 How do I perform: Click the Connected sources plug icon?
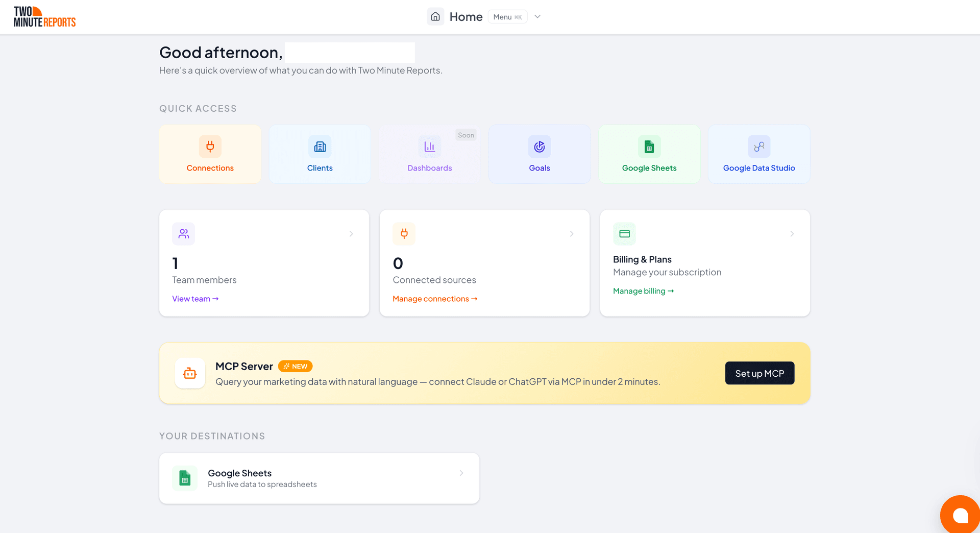coord(404,234)
